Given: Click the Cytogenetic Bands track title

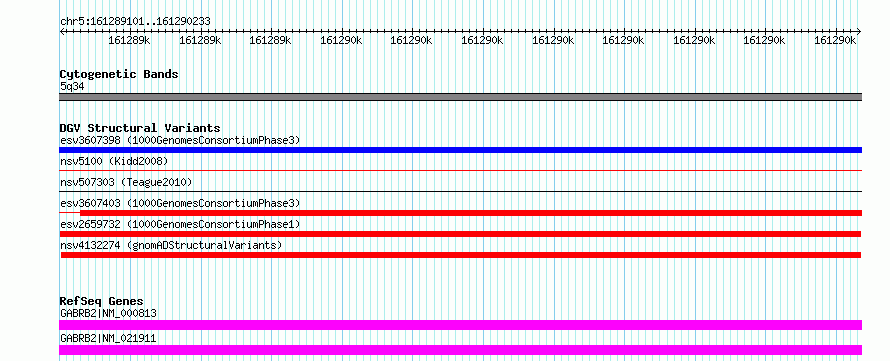Looking at the screenshot, I should click(x=119, y=74).
